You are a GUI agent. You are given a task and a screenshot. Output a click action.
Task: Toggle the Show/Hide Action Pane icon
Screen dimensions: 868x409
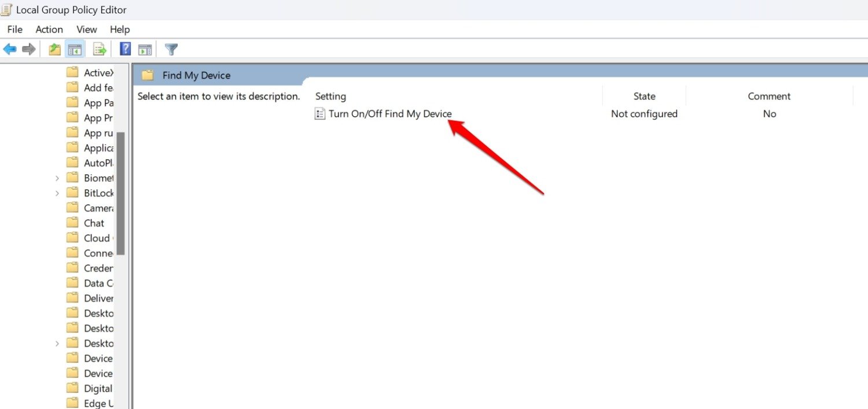145,50
